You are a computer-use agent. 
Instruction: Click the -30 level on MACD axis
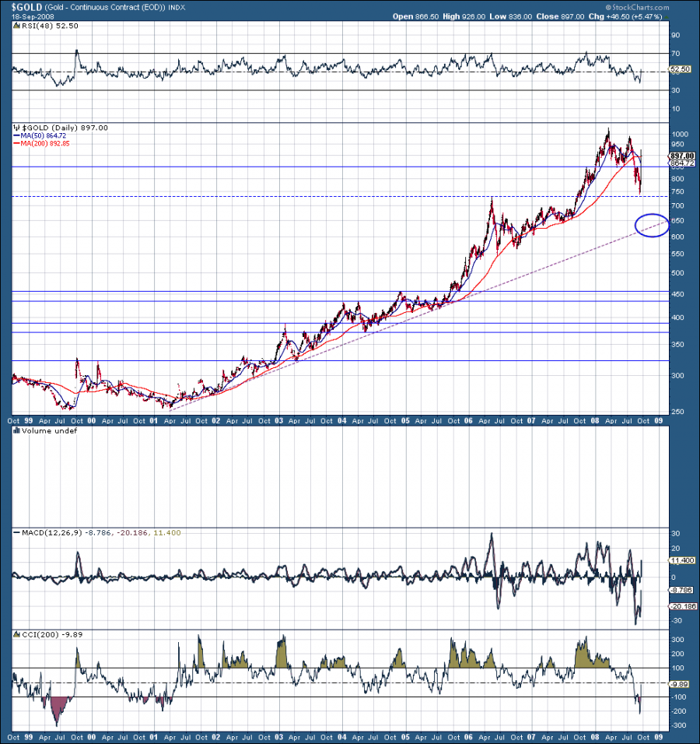pyautogui.click(x=677, y=620)
